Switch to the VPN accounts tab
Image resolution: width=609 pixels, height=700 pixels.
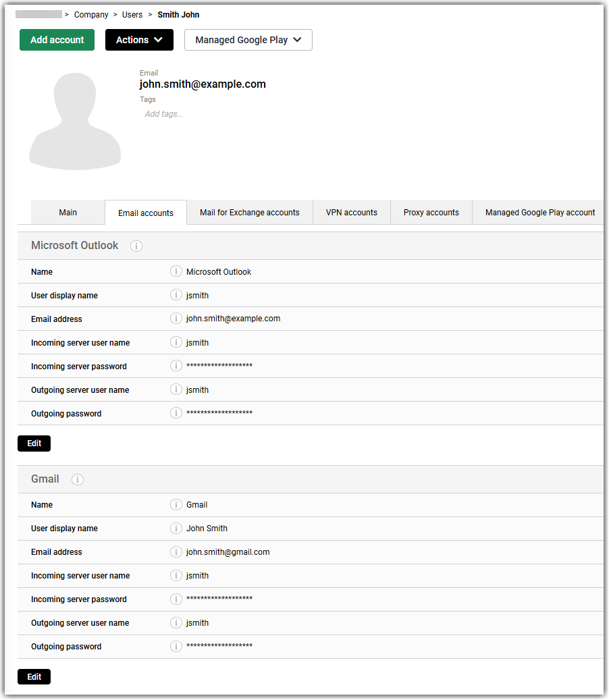click(x=351, y=212)
